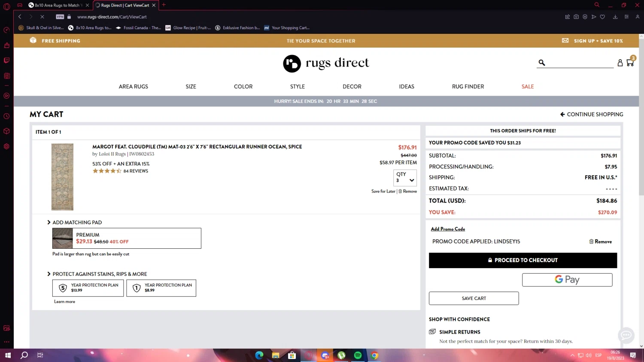Search tabs with the red magnifier icon
This screenshot has height=362, width=644.
(x=597, y=5)
